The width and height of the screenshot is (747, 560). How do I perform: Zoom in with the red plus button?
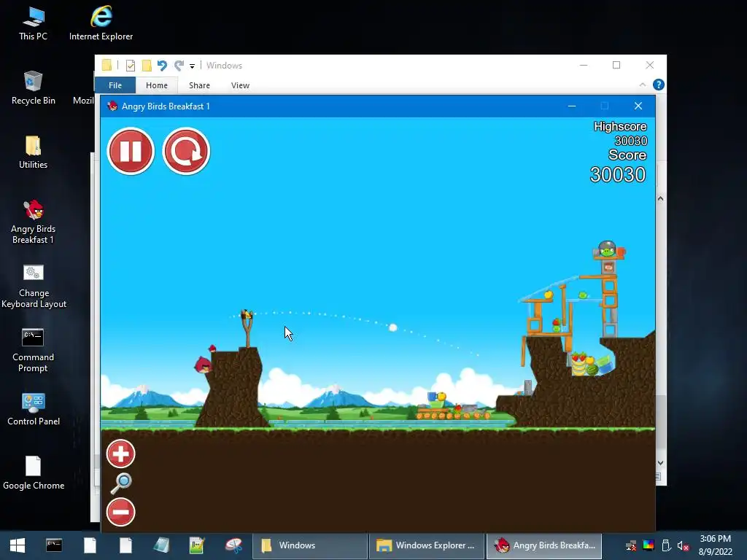[x=120, y=454]
